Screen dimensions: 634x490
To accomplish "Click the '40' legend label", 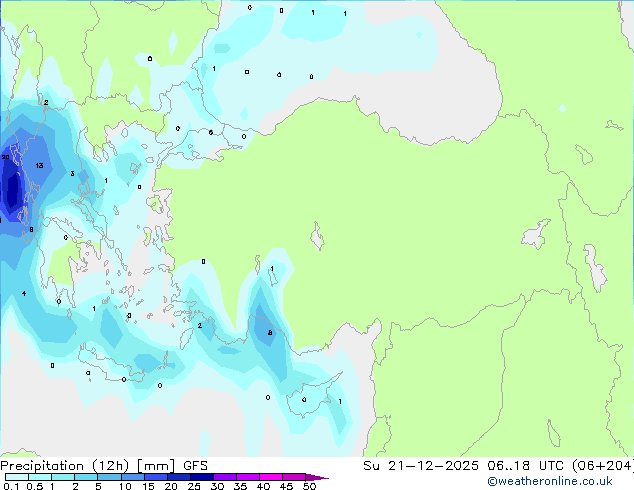I will click(x=263, y=486).
